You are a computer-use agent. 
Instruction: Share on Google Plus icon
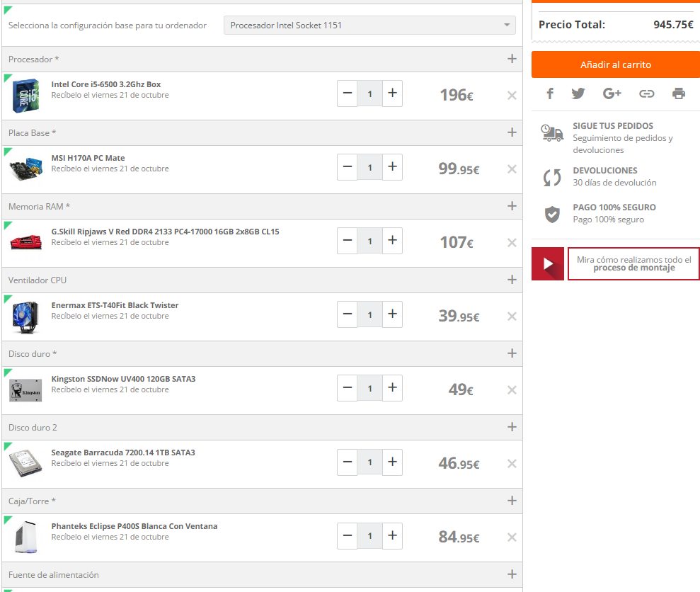coord(612,93)
